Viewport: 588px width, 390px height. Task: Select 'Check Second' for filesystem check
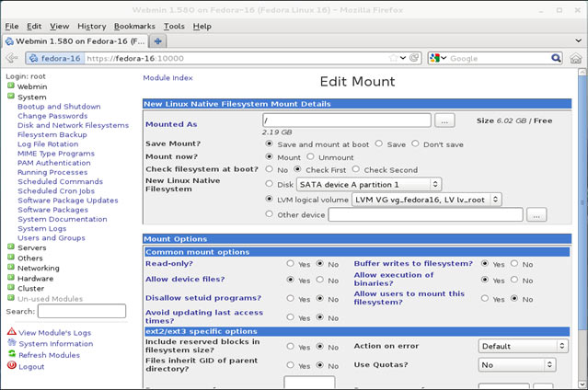355,169
